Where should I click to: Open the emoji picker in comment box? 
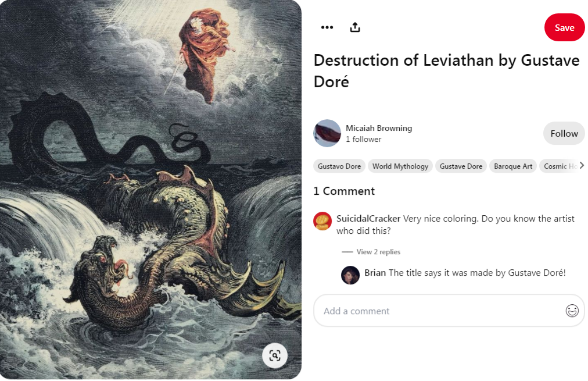pos(572,311)
